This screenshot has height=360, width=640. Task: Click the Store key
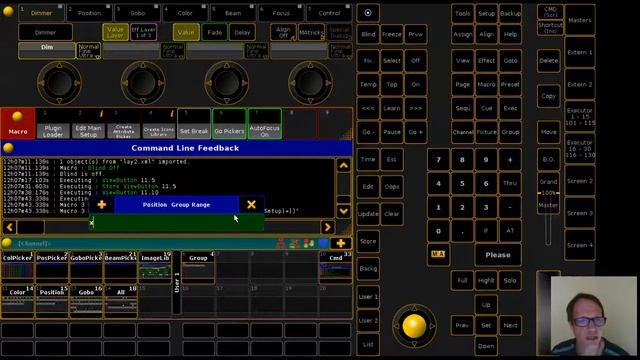[x=368, y=241]
